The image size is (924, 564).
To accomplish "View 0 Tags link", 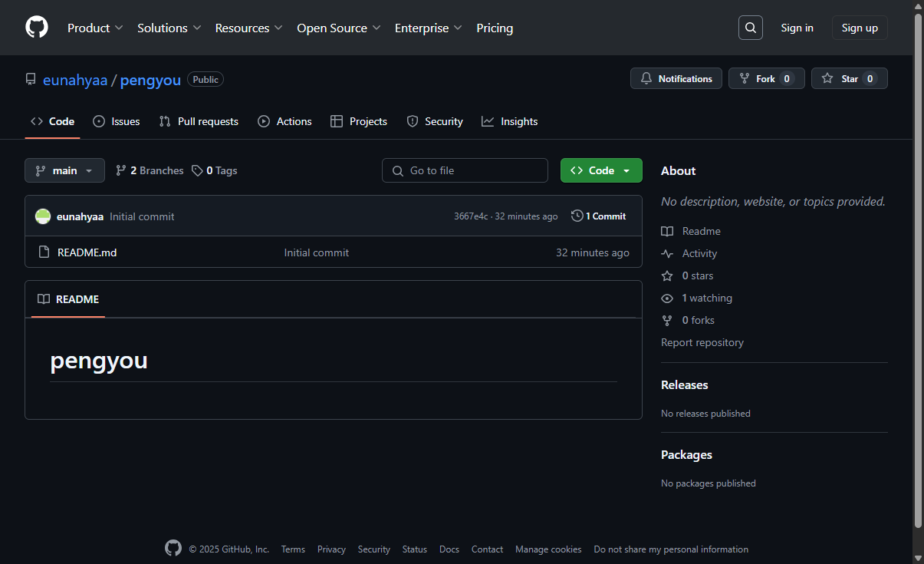I will [215, 170].
